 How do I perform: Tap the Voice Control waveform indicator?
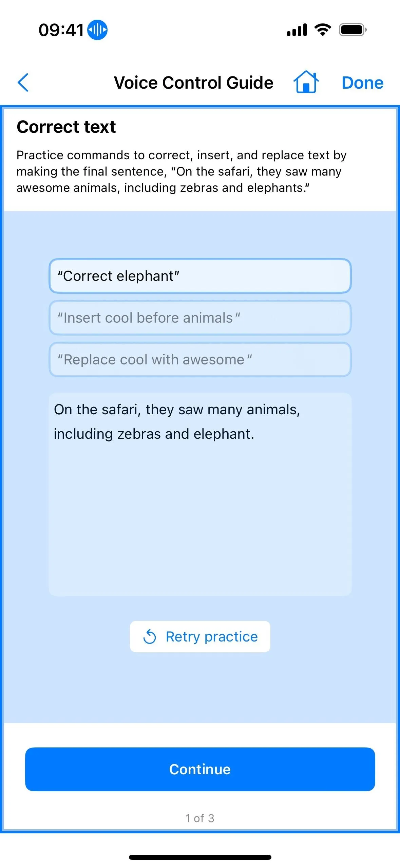click(x=97, y=30)
